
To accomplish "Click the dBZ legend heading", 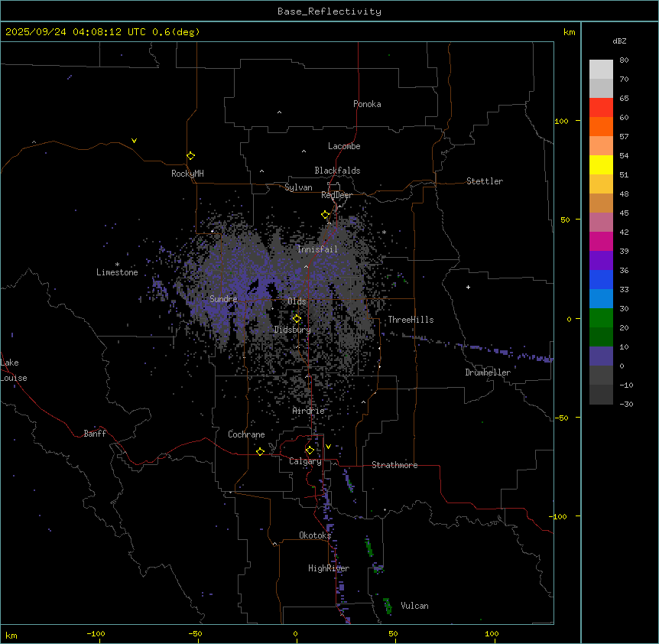I will (x=620, y=41).
